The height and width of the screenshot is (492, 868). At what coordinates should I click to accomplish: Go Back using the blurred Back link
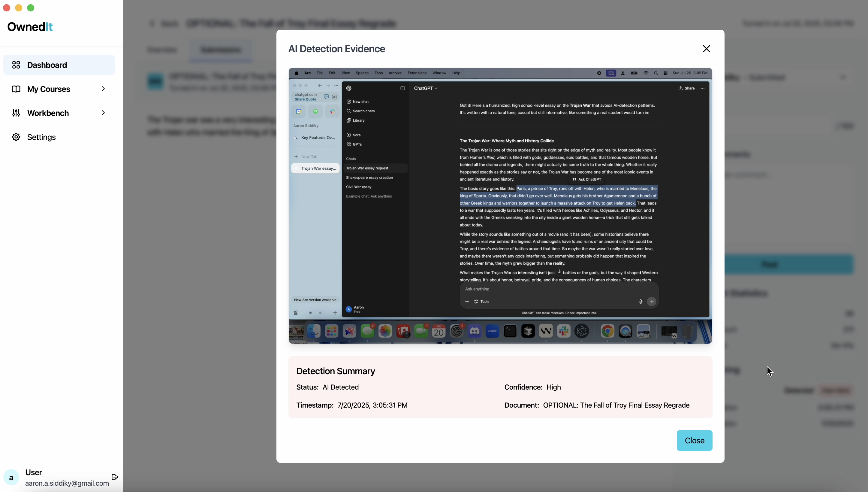tap(164, 23)
